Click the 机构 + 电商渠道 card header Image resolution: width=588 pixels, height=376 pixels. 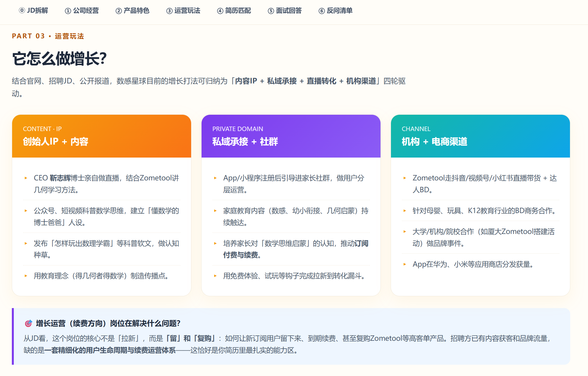480,136
